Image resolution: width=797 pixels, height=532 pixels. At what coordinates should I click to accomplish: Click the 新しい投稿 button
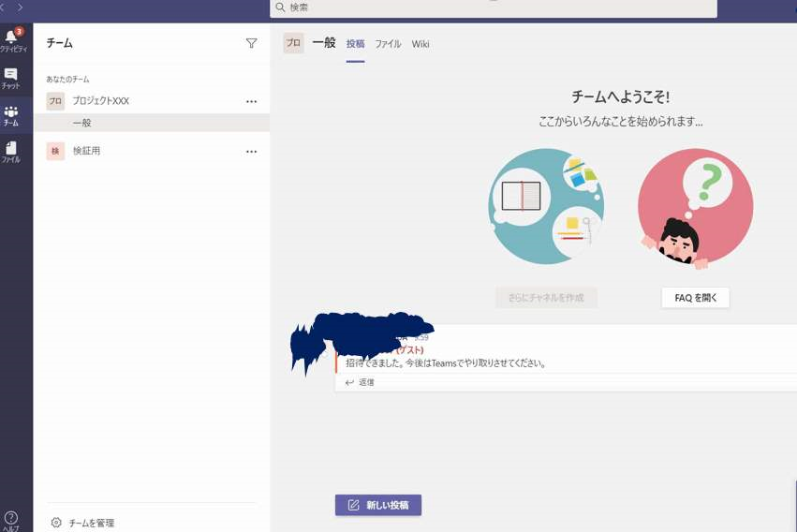pyautogui.click(x=378, y=505)
